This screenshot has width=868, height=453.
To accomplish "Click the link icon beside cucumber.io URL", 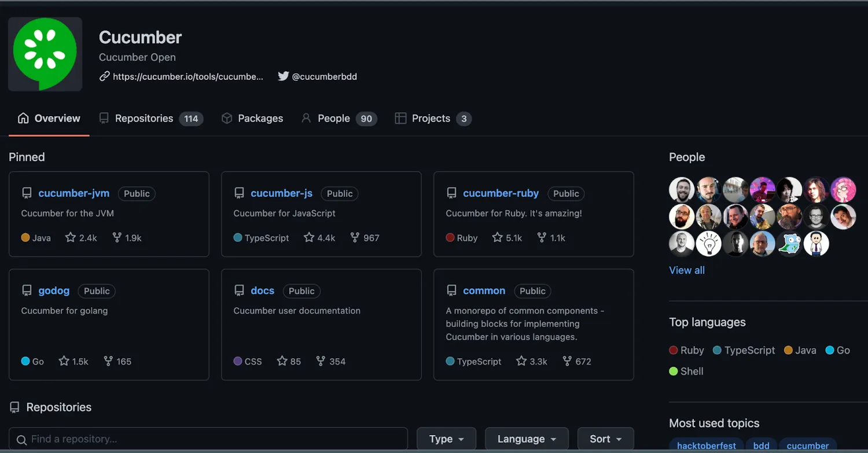I will tap(104, 76).
